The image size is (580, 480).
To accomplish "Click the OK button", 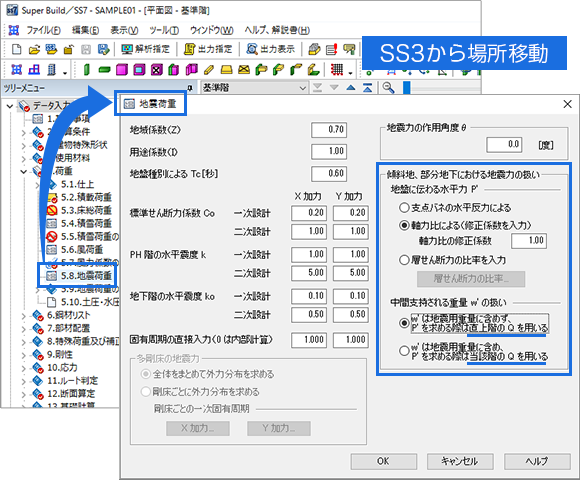I will [384, 461].
